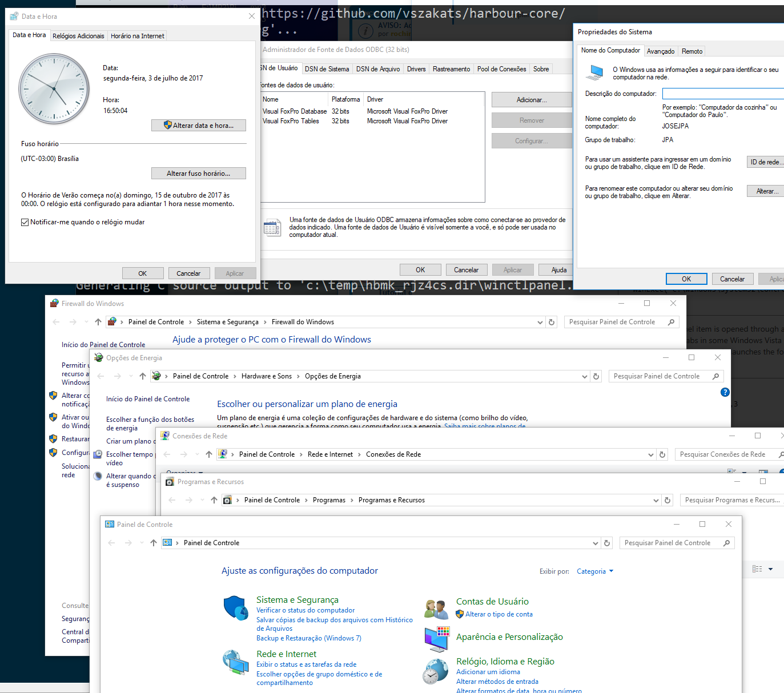Click the magnifier icon in Opções de Energia search box
This screenshot has width=784, height=693.
click(x=715, y=376)
